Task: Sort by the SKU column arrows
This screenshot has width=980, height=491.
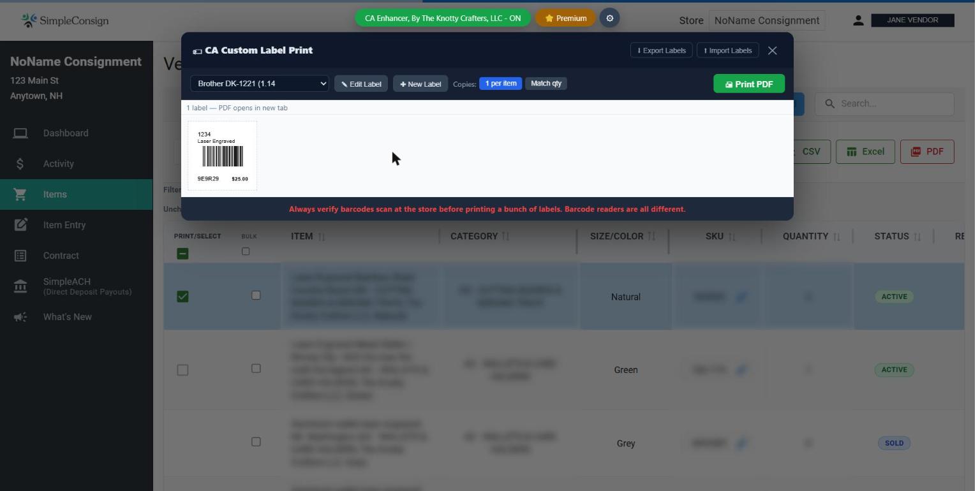Action: 732,237
